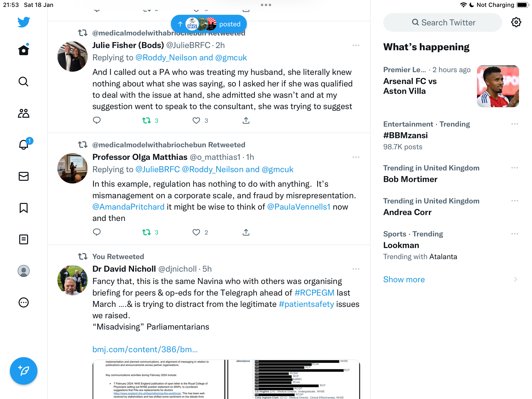Screen dimensions: 532x399
Task: Open the Communities icon in sidebar
Action: pyautogui.click(x=24, y=113)
